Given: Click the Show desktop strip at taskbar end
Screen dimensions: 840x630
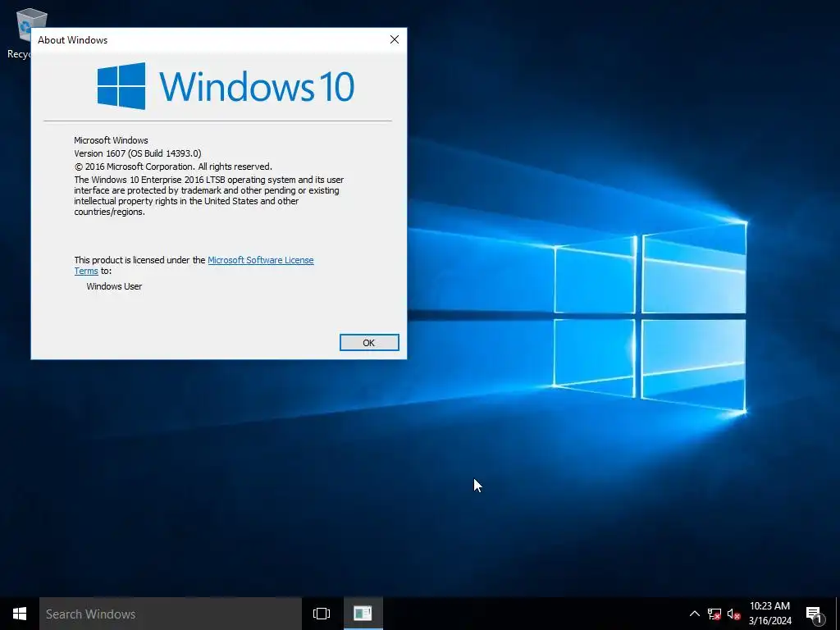Looking at the screenshot, I should pos(838,614).
